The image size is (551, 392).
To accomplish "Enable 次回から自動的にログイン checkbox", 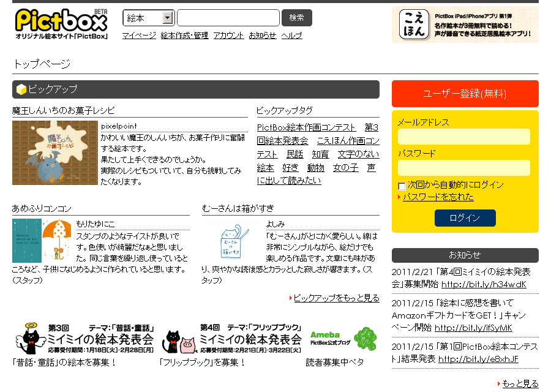I will click(402, 186).
